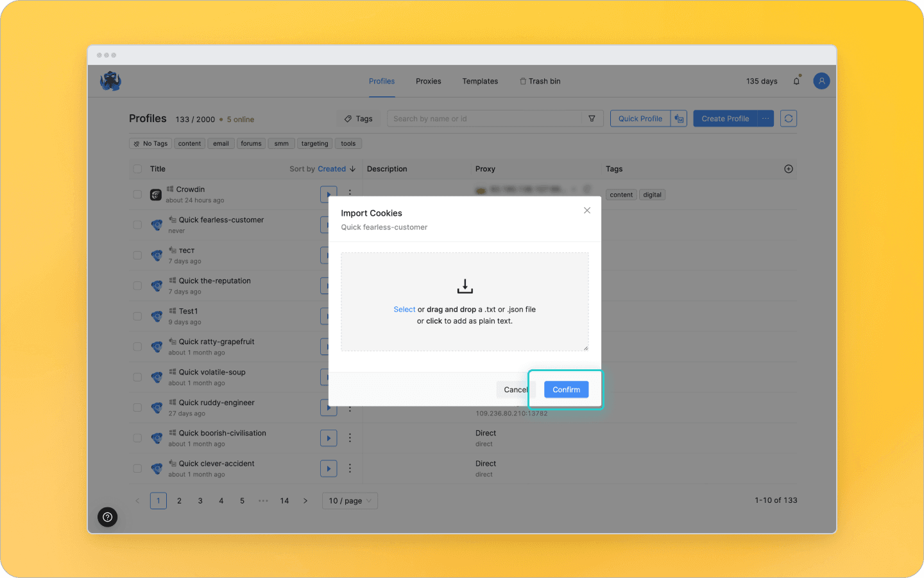
Task: Filter by forums tag chip
Action: click(x=251, y=144)
